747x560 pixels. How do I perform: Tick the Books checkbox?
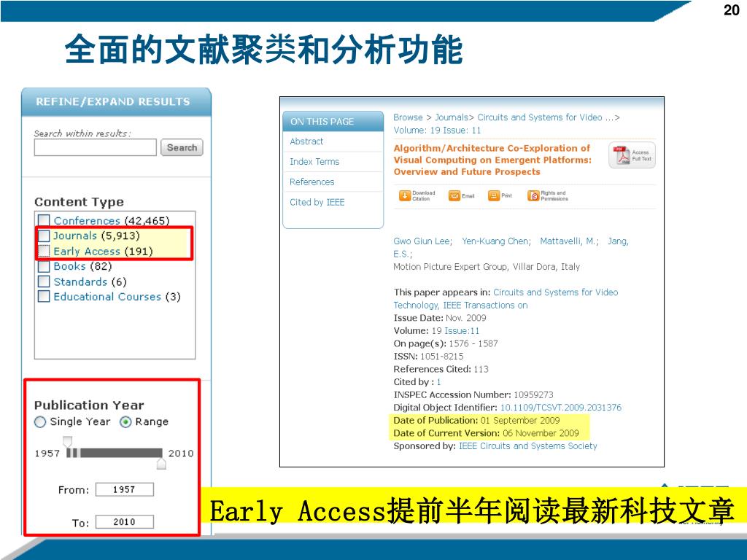pos(44,266)
